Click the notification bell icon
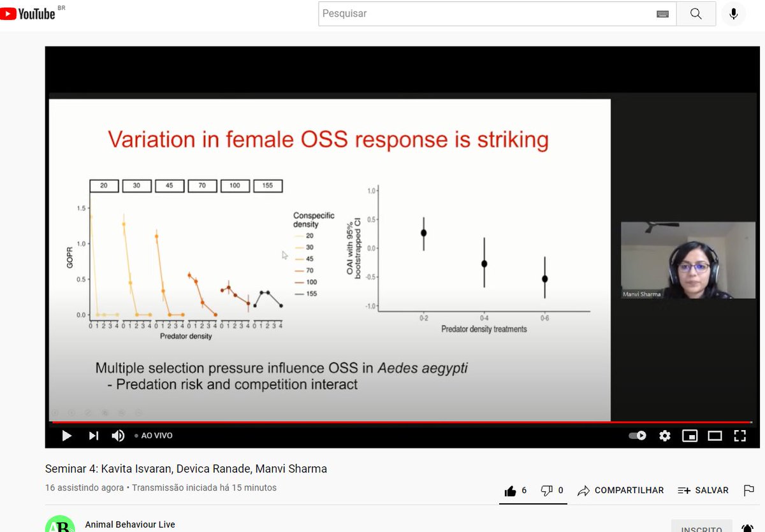Viewport: 765px width, 532px height. [747, 528]
